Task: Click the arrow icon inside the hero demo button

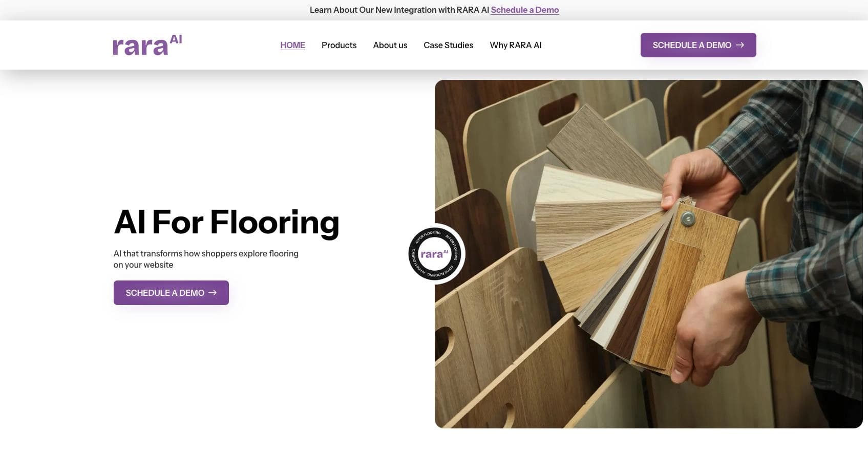Action: click(x=213, y=292)
